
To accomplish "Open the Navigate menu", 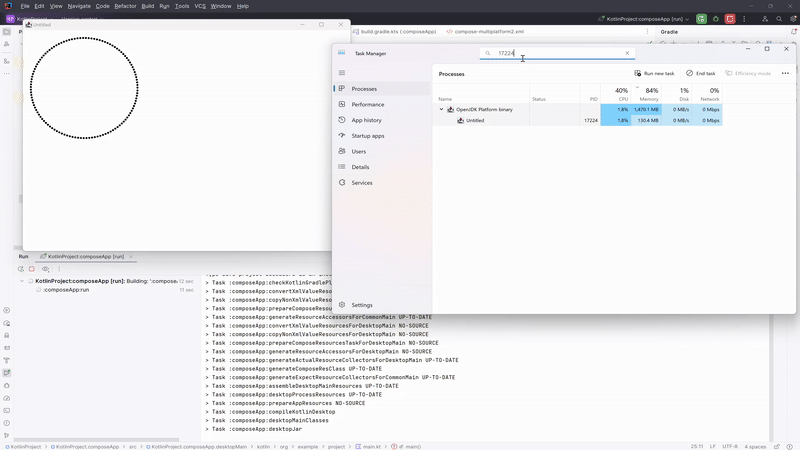I will (79, 6).
